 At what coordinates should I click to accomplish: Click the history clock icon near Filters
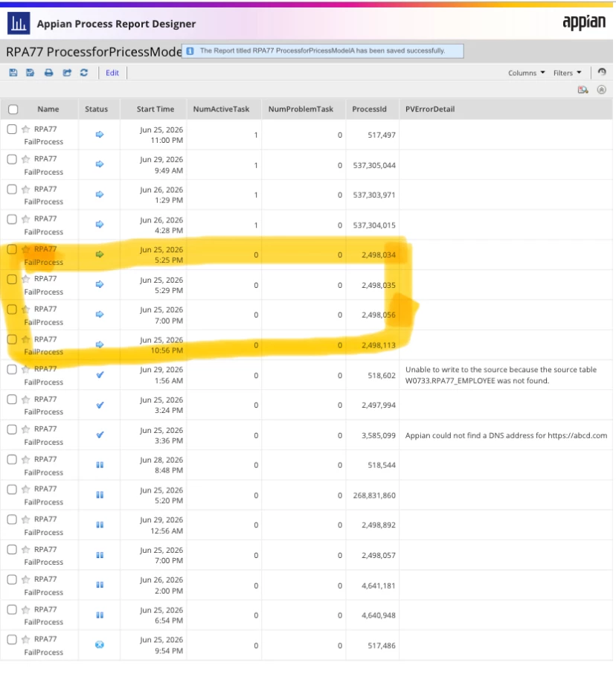602,71
